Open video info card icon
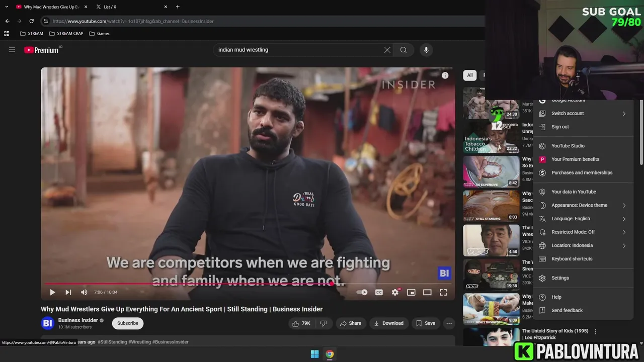This screenshot has height=362, width=644. pyautogui.click(x=445, y=75)
